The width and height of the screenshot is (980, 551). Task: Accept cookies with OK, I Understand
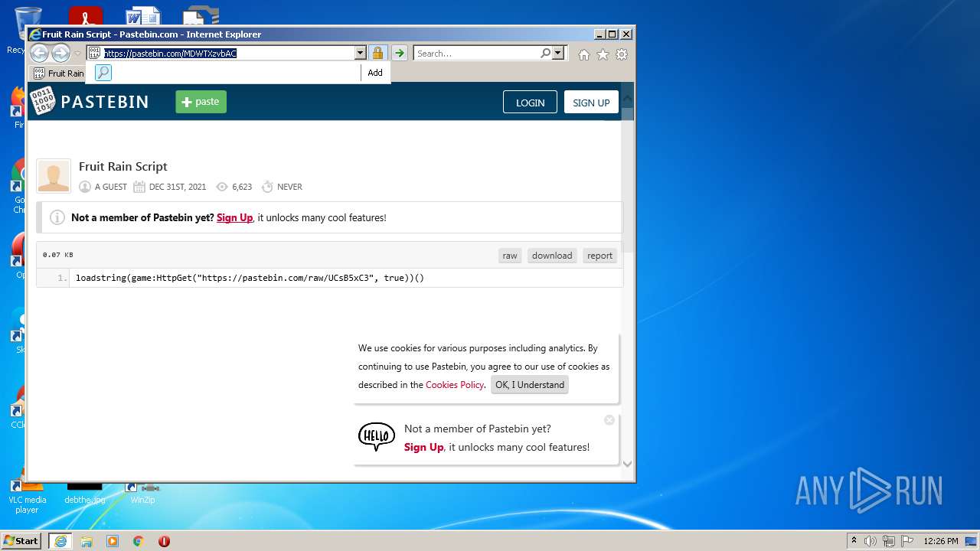pyautogui.click(x=530, y=385)
